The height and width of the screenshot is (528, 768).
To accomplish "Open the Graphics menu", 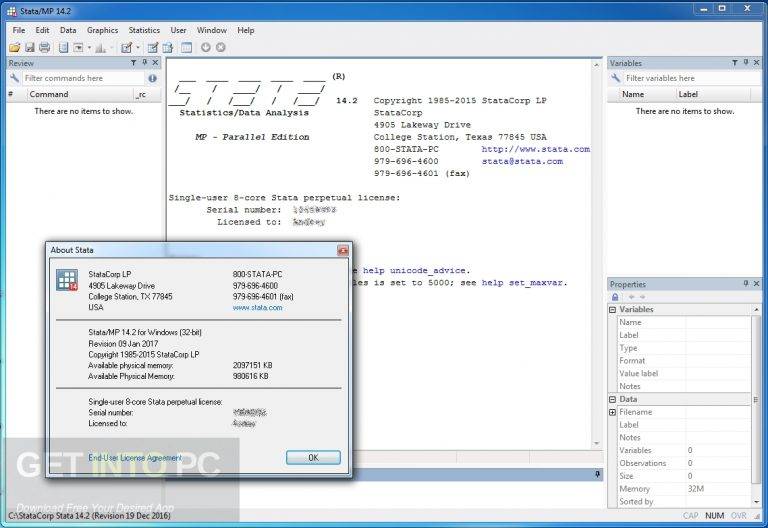I will click(x=102, y=30).
